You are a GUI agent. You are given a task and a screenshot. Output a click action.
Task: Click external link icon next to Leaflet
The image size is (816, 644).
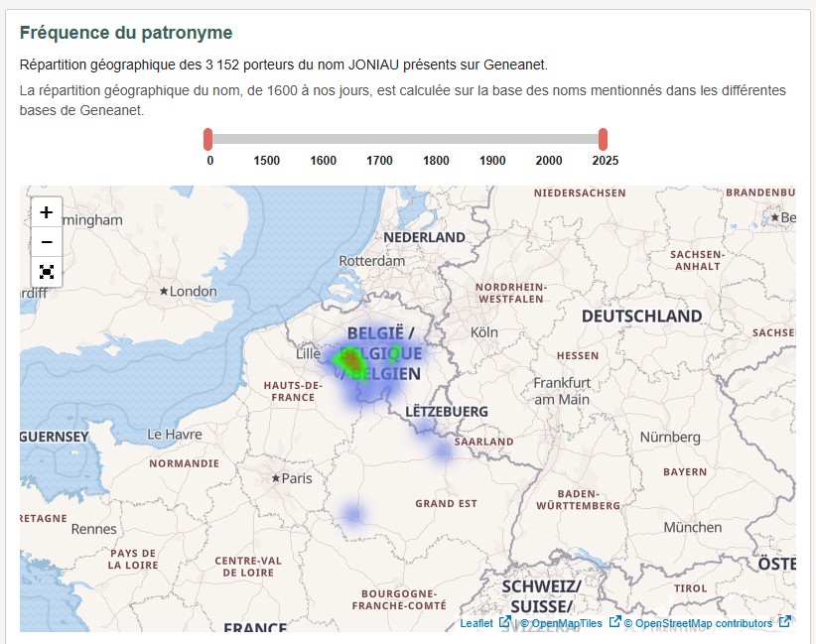click(x=504, y=622)
